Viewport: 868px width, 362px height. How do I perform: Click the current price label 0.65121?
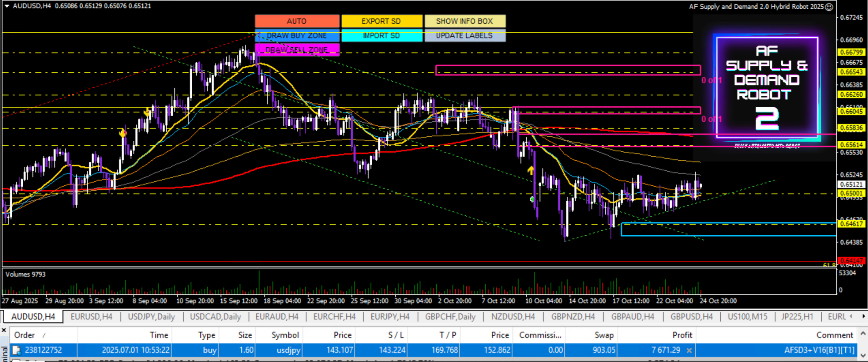click(851, 184)
